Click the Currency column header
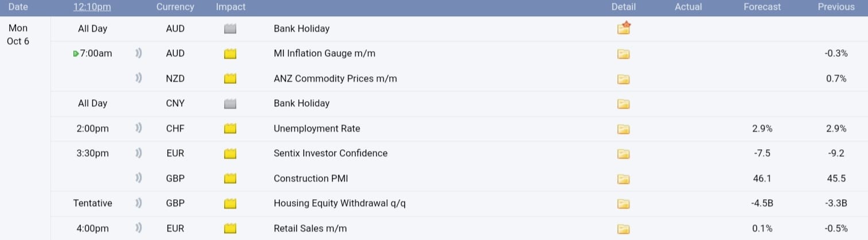The image size is (868, 240). [x=175, y=7]
